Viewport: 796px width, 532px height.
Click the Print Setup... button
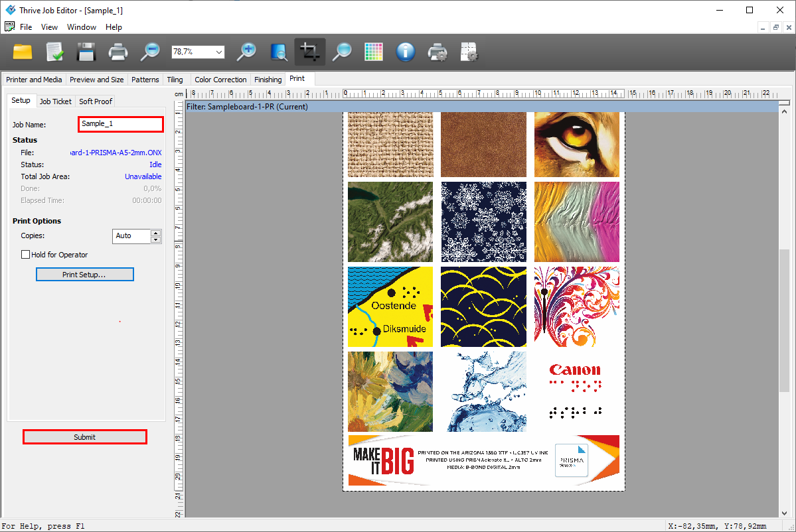[x=85, y=275]
